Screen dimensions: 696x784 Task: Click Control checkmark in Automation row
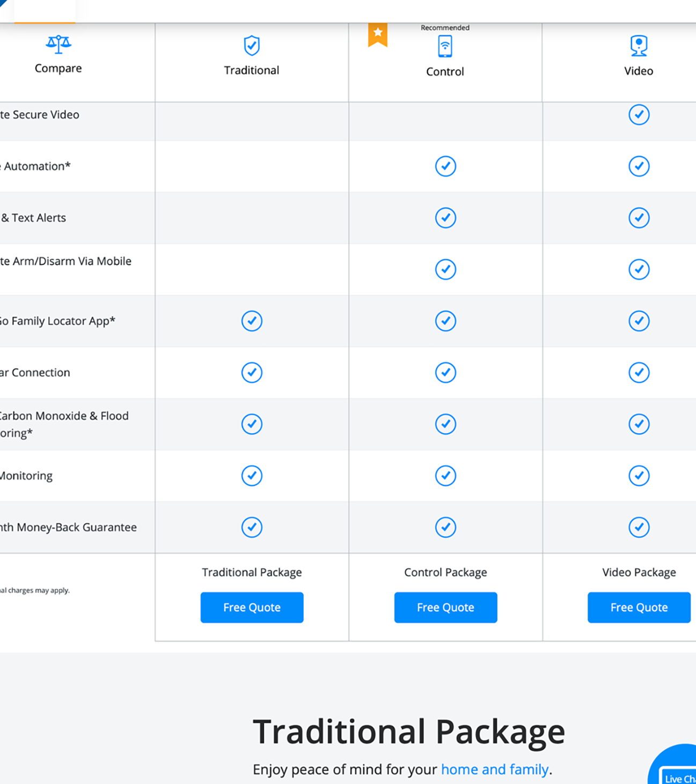(445, 166)
